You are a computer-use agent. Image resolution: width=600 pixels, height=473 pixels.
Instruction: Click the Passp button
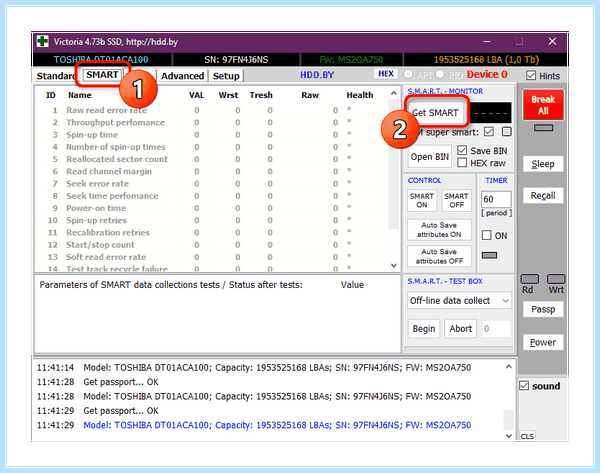[543, 309]
